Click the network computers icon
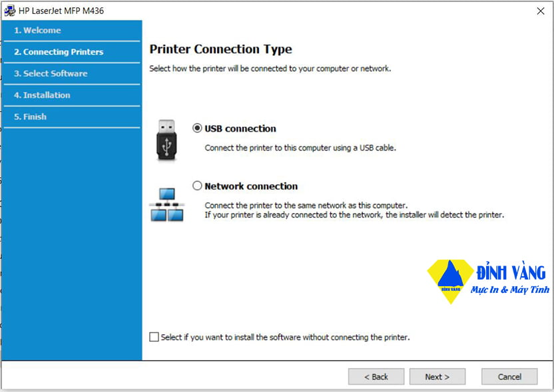Image resolution: width=554 pixels, height=392 pixels. (166, 204)
